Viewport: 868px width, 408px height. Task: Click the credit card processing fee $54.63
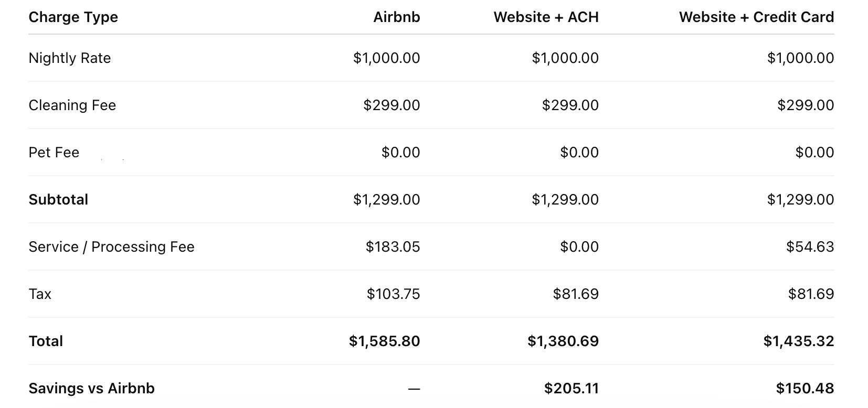pyautogui.click(x=810, y=246)
